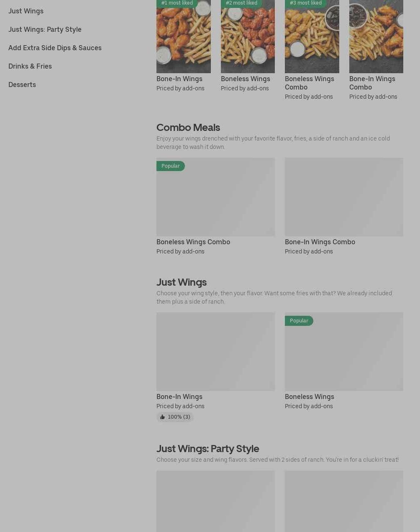
Task: Open first Party Style item placeholder image
Action: 215,501
